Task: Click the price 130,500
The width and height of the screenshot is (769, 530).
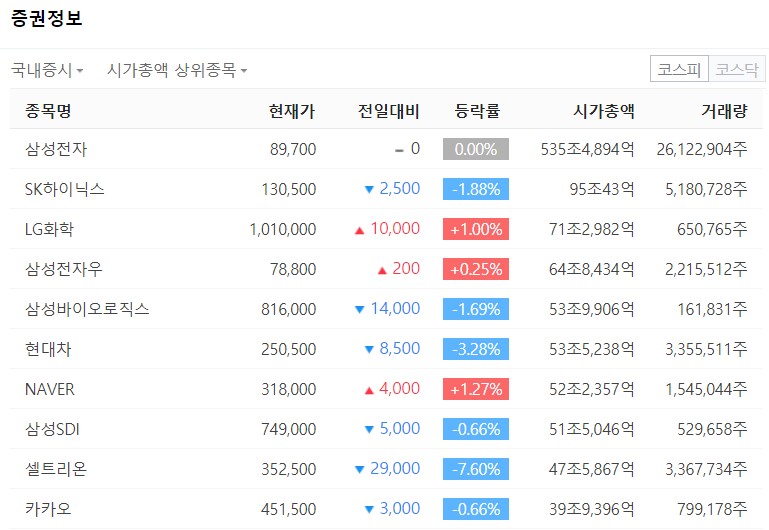Action: [x=288, y=189]
